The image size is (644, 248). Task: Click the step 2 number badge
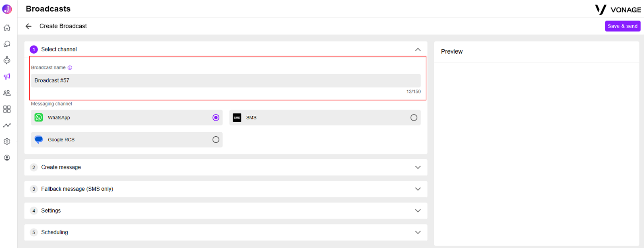click(34, 167)
